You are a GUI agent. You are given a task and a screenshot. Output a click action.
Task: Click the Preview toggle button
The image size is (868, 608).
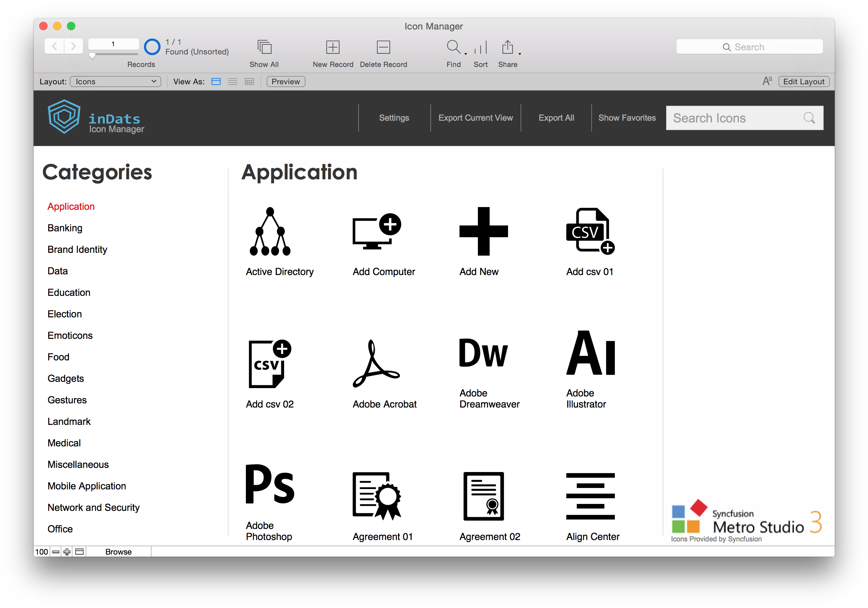tap(286, 82)
